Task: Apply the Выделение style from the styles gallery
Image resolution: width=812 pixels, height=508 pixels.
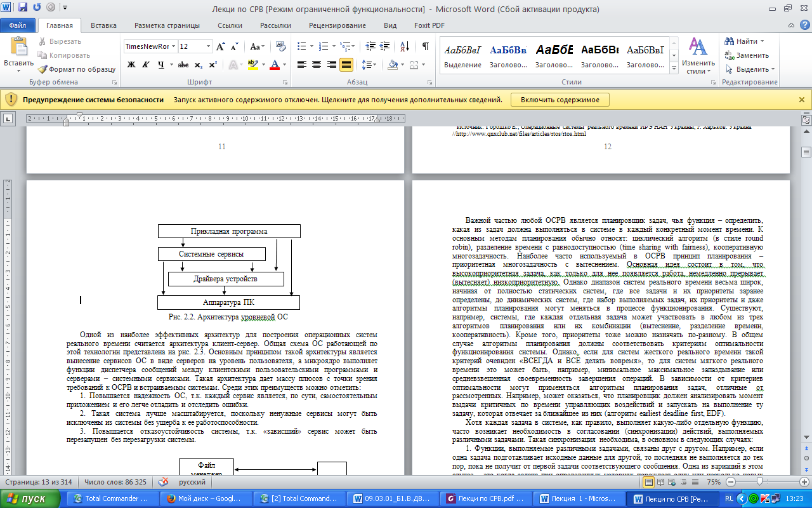Action: [x=463, y=56]
